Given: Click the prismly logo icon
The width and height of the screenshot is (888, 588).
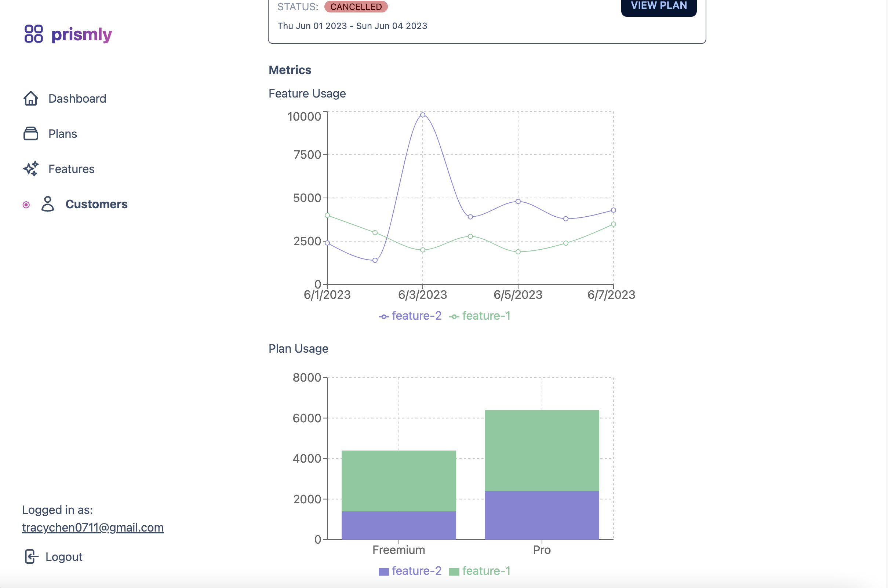Looking at the screenshot, I should point(33,34).
